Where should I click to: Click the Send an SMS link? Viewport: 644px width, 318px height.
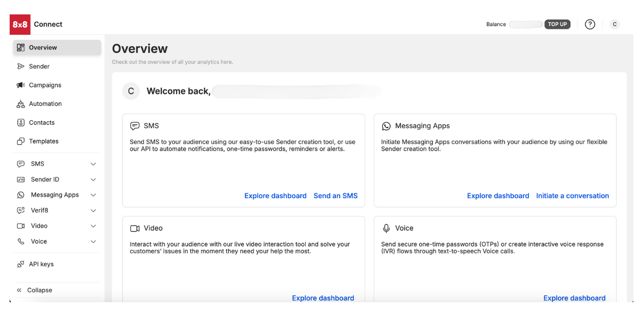335,196
